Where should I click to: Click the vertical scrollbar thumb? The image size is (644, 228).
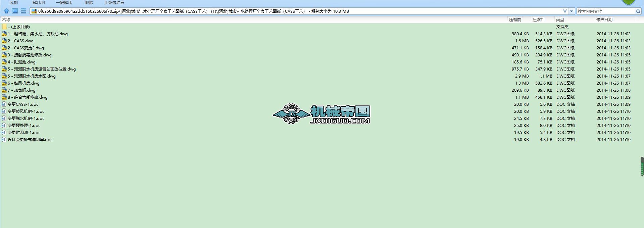(x=642, y=166)
